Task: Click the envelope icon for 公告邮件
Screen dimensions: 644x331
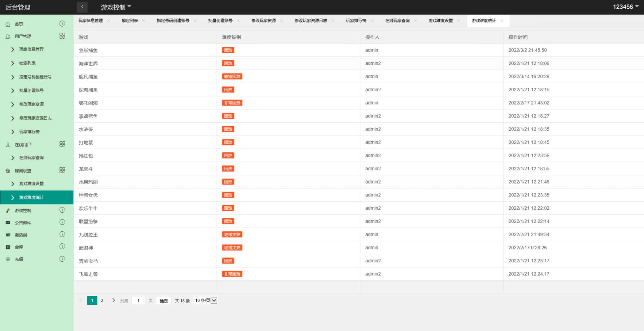Action: [x=8, y=223]
